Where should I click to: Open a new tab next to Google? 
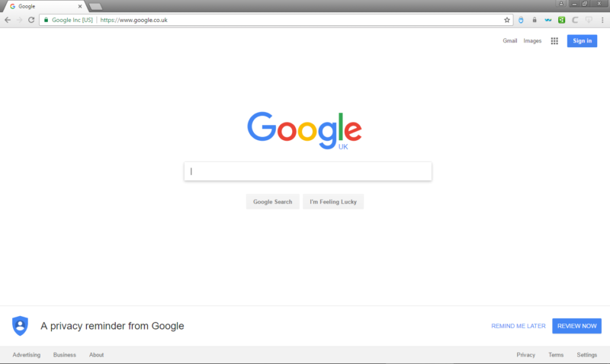95,7
